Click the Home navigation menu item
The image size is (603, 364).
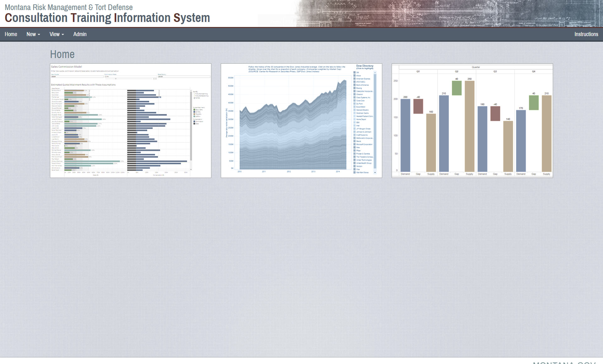tap(11, 35)
